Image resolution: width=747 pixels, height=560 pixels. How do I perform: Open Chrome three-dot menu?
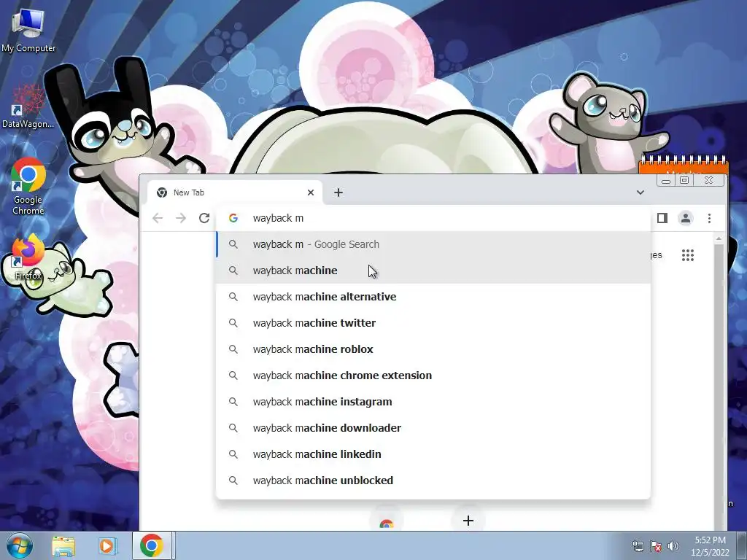(x=709, y=218)
